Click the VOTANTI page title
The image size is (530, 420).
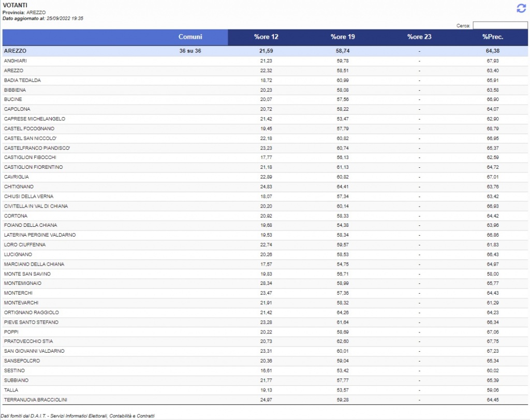coord(15,5)
